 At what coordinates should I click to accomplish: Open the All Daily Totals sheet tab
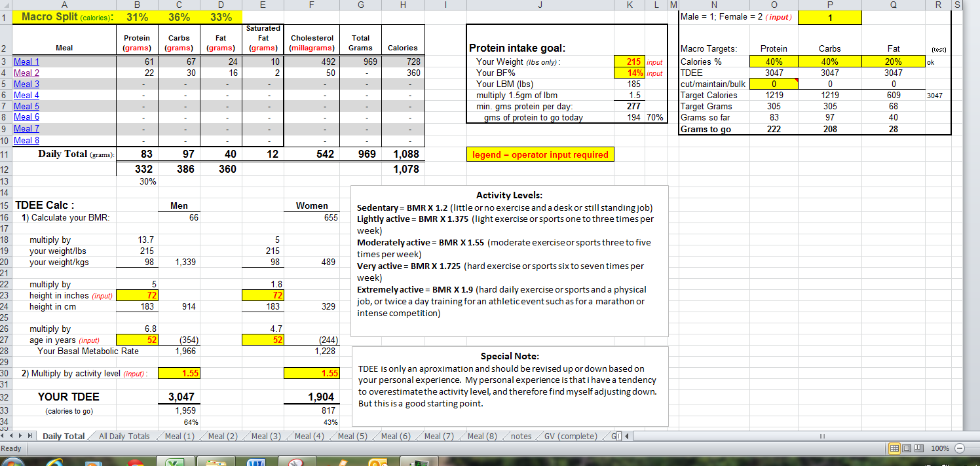click(x=124, y=437)
